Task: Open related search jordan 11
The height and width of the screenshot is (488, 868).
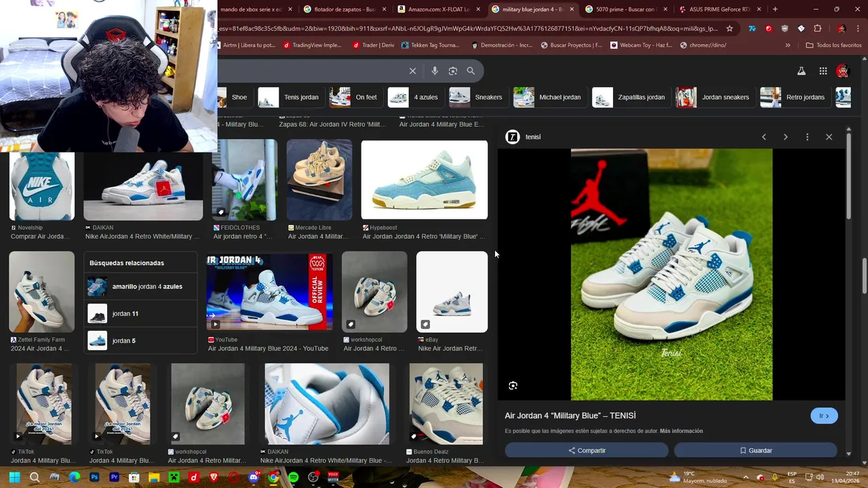Action: point(141,314)
